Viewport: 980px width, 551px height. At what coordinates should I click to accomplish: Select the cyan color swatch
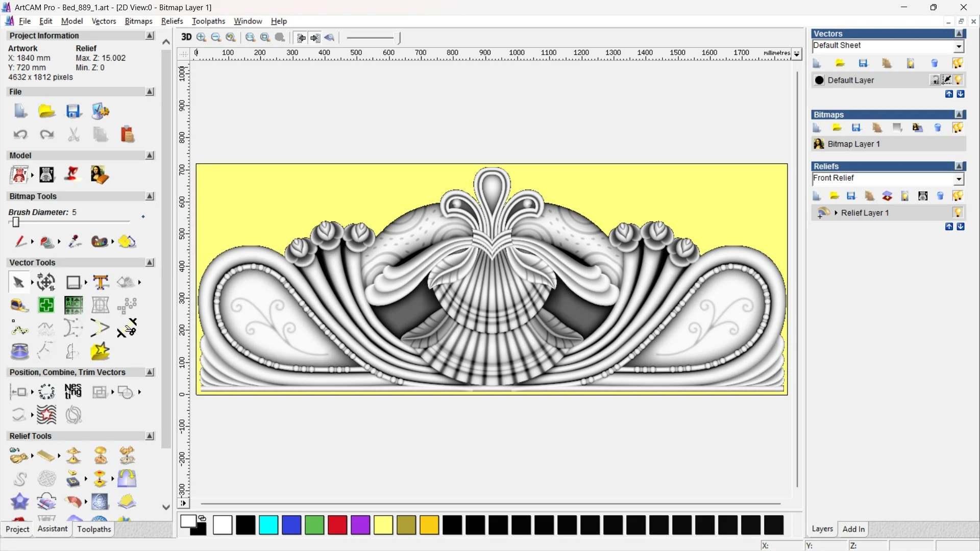click(x=268, y=525)
